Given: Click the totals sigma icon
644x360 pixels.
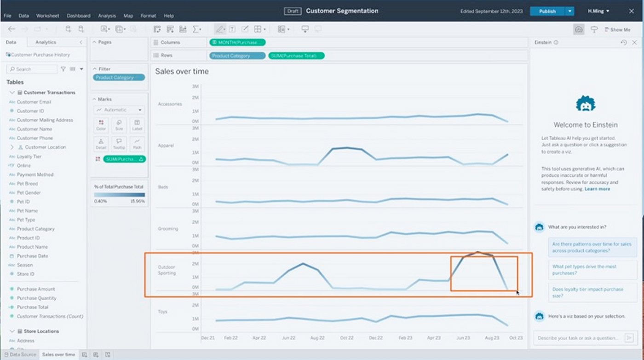Looking at the screenshot, I should point(196,29).
